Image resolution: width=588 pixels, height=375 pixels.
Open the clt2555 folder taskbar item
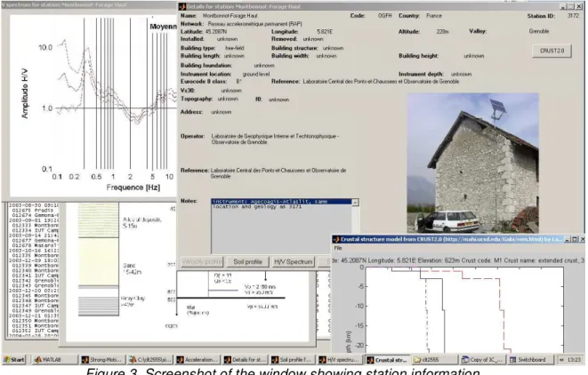coord(434,360)
